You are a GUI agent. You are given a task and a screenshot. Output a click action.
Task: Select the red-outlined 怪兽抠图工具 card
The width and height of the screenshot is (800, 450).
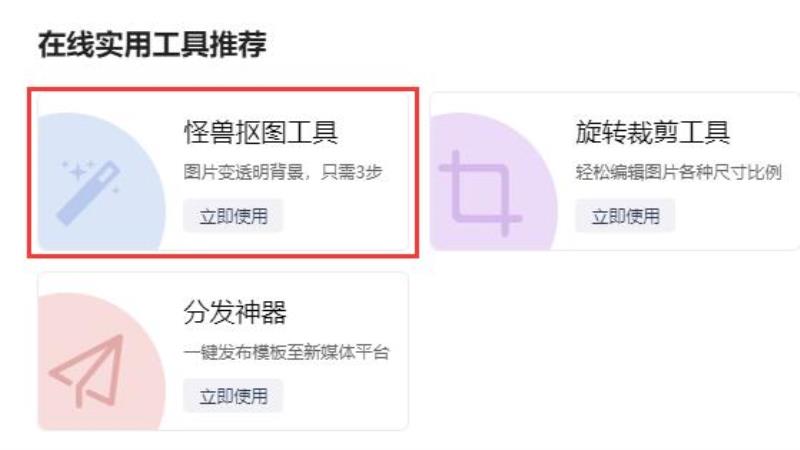pyautogui.click(x=223, y=172)
